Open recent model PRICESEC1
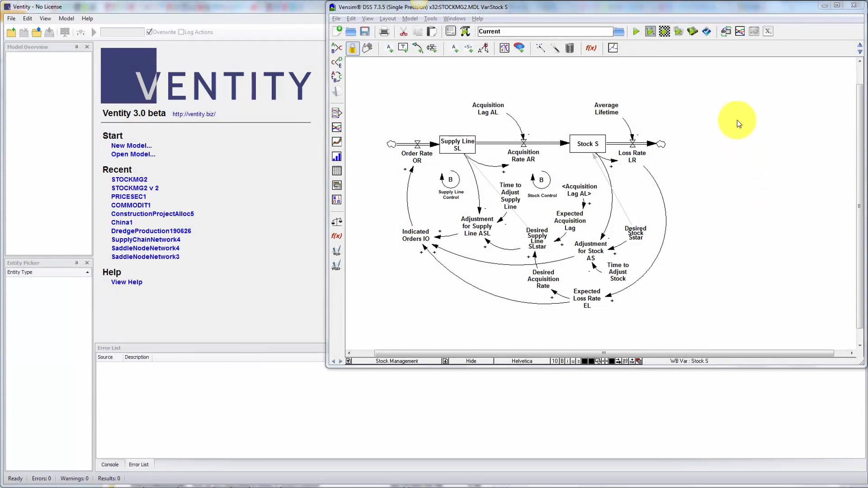 tap(128, 197)
